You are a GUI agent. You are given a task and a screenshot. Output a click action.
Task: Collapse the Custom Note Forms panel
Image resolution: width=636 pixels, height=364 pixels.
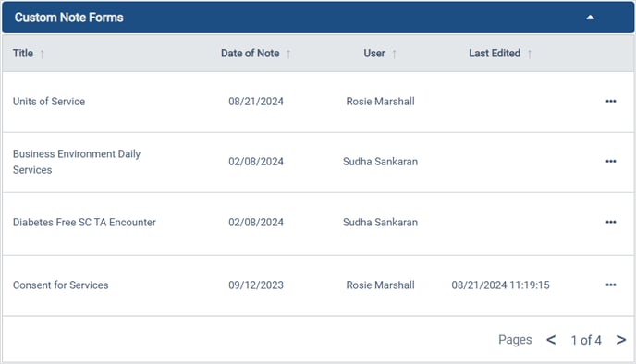pyautogui.click(x=590, y=18)
